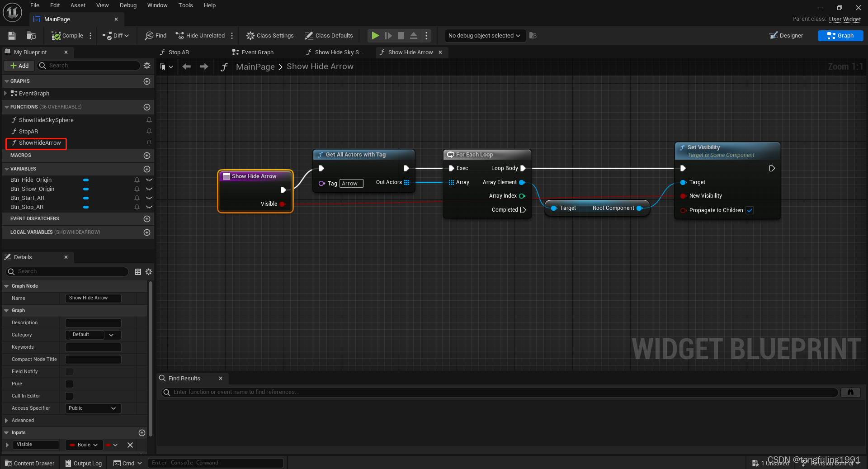This screenshot has height=469, width=868.
Task: Toggle Call In Editor checkbox
Action: click(x=69, y=396)
